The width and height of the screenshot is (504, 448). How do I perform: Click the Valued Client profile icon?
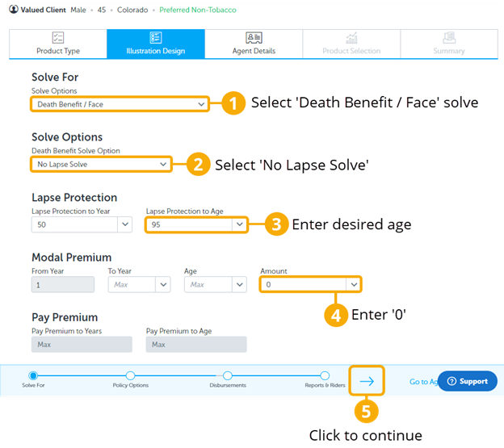tap(14, 10)
